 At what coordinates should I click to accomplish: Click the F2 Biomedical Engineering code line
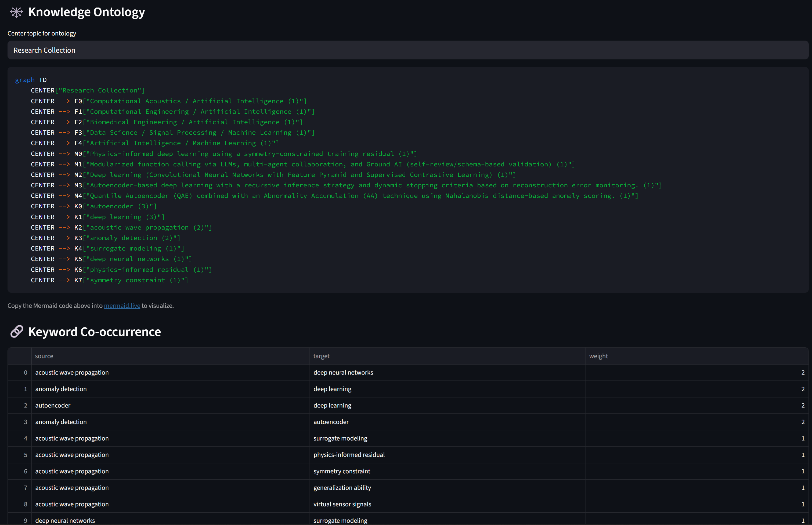point(167,122)
